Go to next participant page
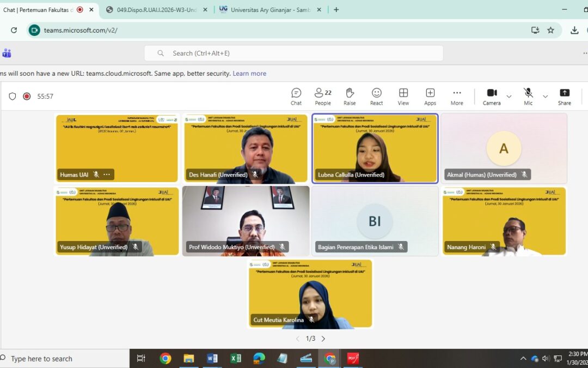This screenshot has height=368, width=588. pyautogui.click(x=323, y=339)
